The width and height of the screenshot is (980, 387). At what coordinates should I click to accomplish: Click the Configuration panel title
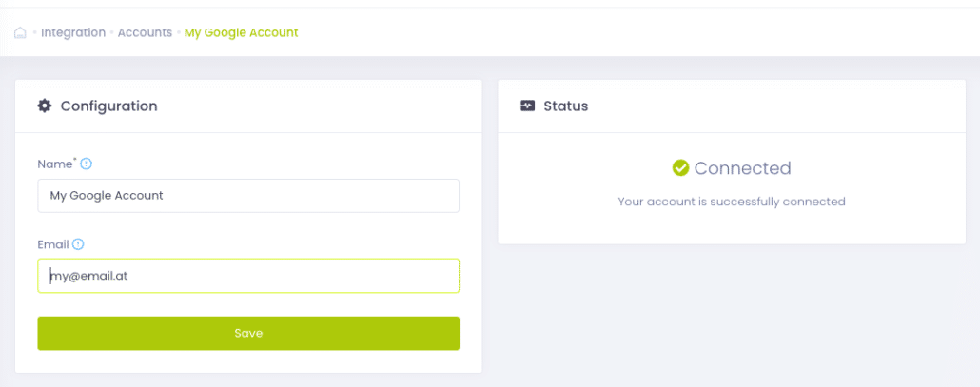point(108,106)
